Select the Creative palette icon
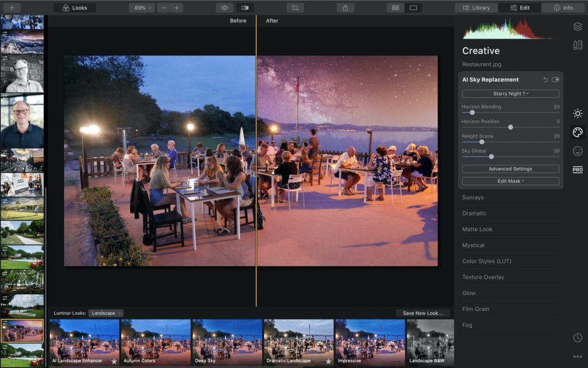The height and width of the screenshot is (368, 588). tap(578, 132)
